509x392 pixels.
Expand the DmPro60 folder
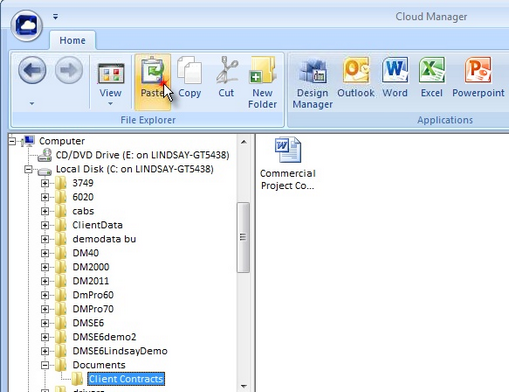[45, 295]
